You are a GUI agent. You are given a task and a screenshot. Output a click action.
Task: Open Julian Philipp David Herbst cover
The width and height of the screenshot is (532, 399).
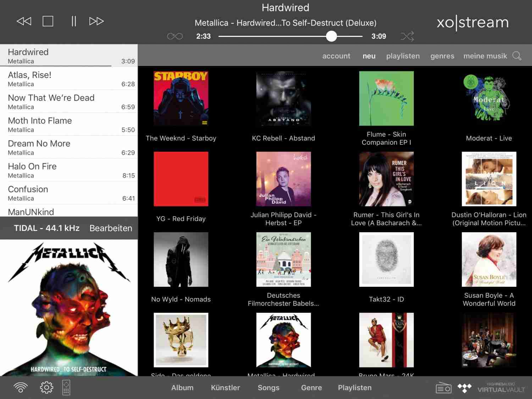tap(283, 179)
